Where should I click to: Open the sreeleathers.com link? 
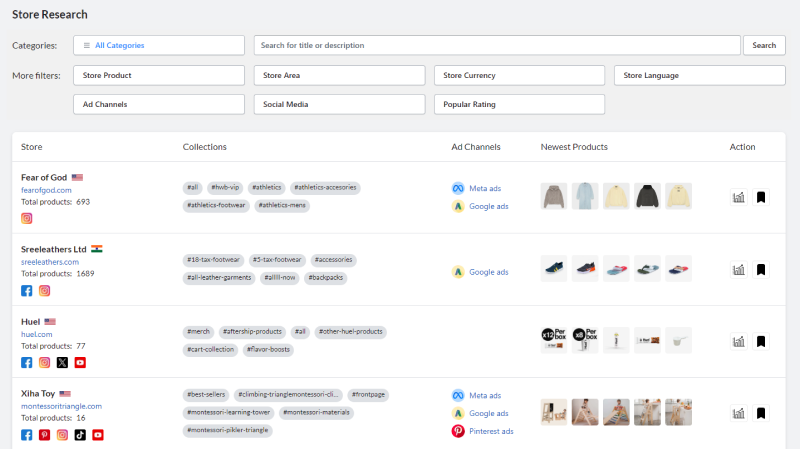49,262
